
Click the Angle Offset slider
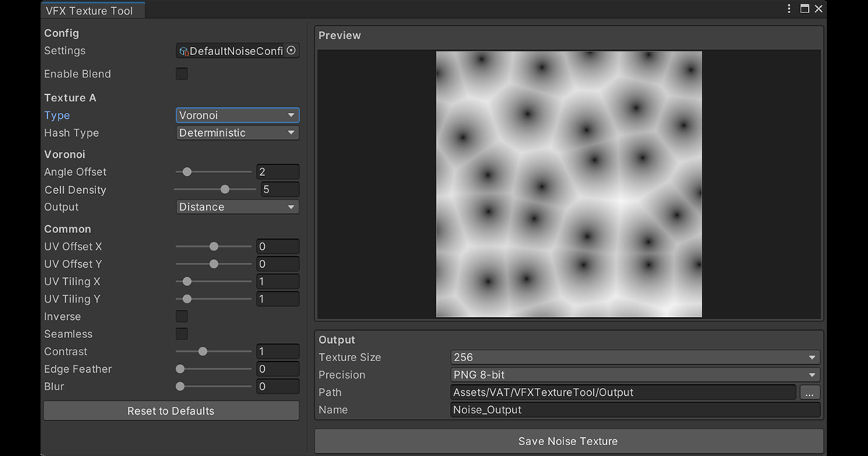[213, 172]
